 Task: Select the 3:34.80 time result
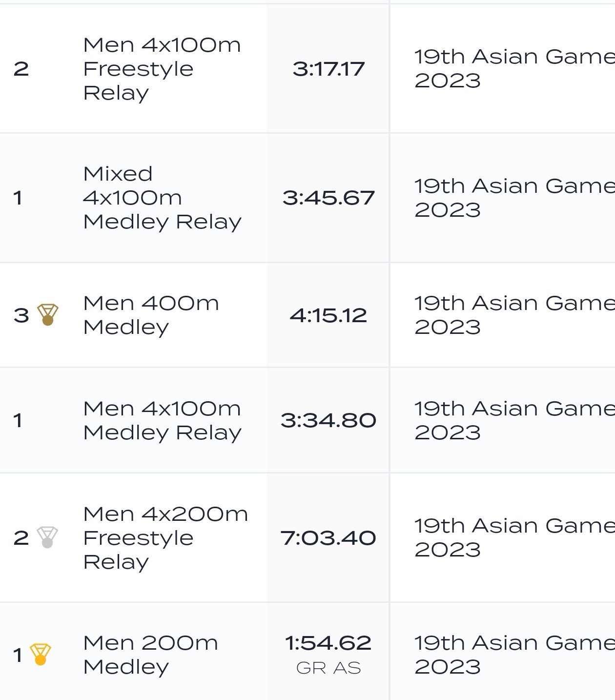[x=328, y=420]
